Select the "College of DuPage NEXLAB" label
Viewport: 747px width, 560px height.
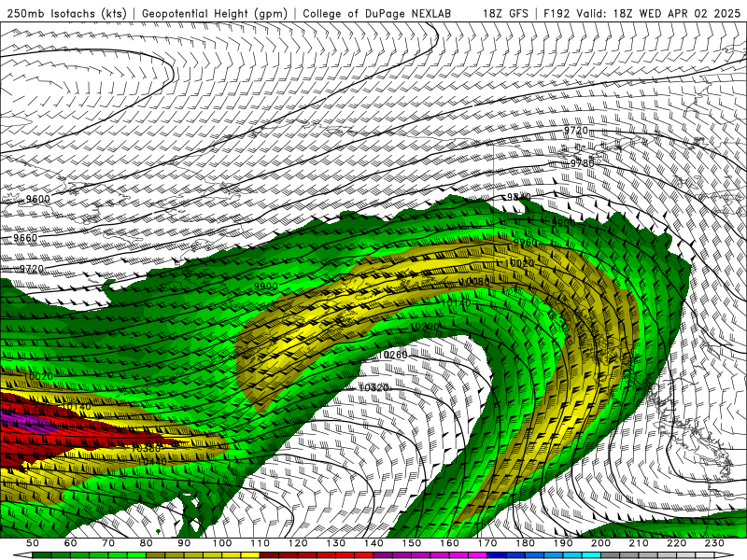tap(377, 13)
